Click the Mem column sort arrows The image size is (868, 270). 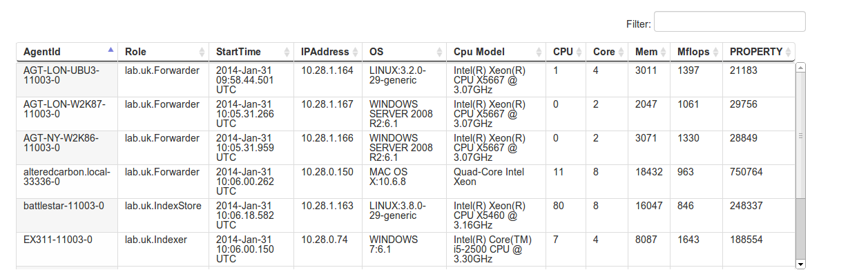point(664,52)
